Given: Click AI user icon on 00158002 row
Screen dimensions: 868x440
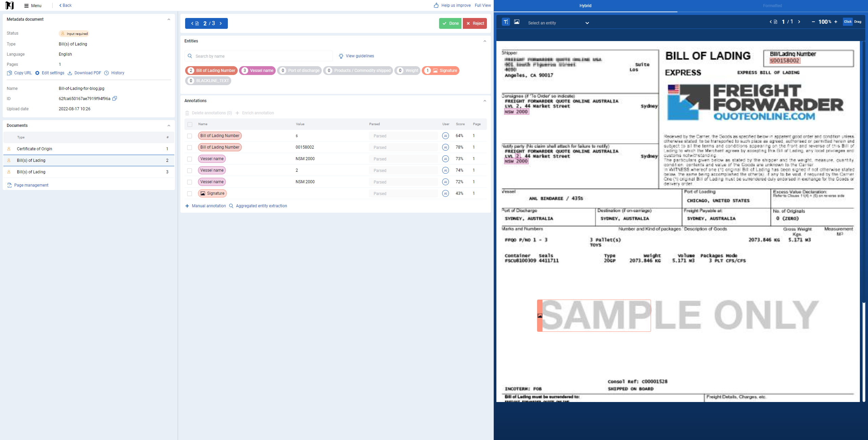Looking at the screenshot, I should click(x=446, y=147).
